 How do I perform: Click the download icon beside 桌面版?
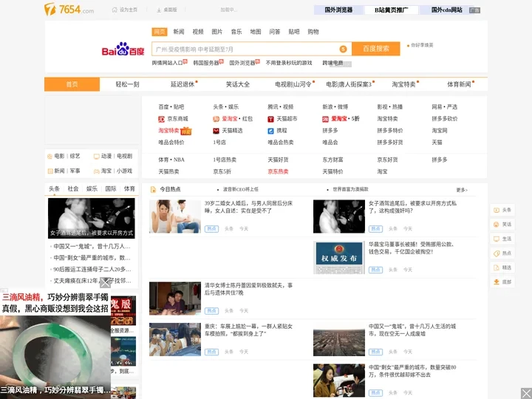(159, 10)
